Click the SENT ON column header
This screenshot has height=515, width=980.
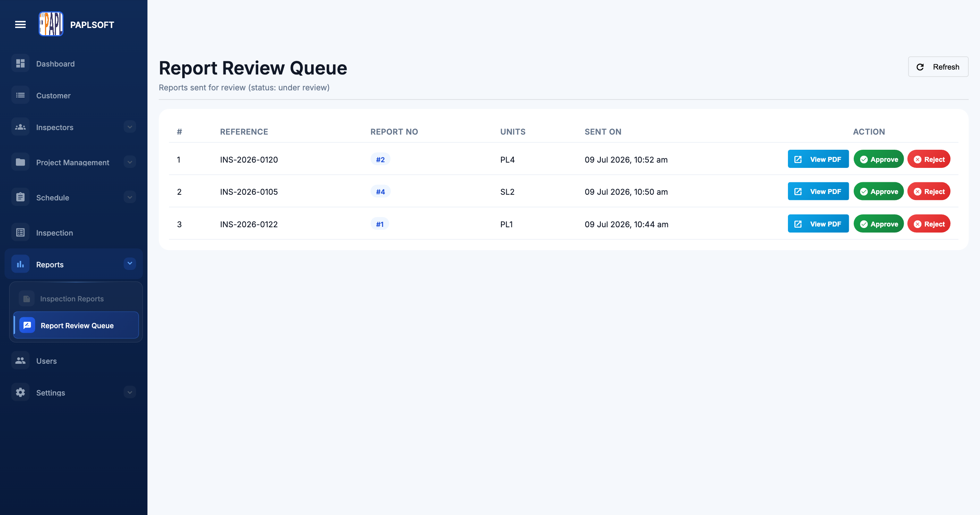603,132
